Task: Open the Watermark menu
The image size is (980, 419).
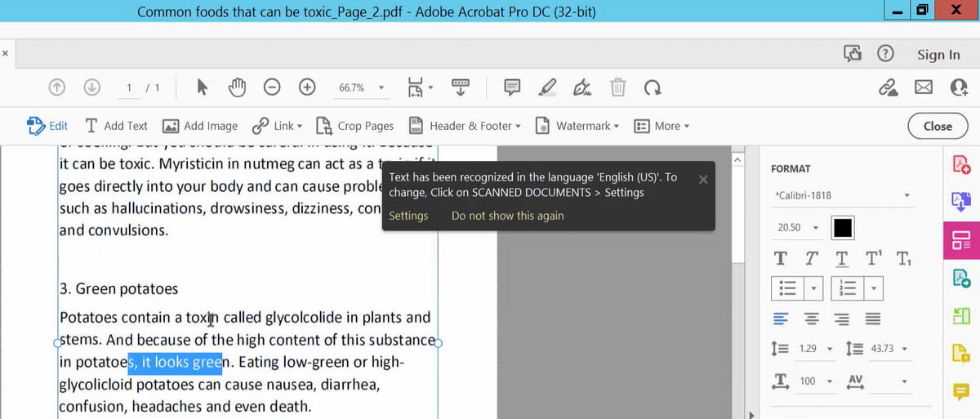Action: coord(577,126)
